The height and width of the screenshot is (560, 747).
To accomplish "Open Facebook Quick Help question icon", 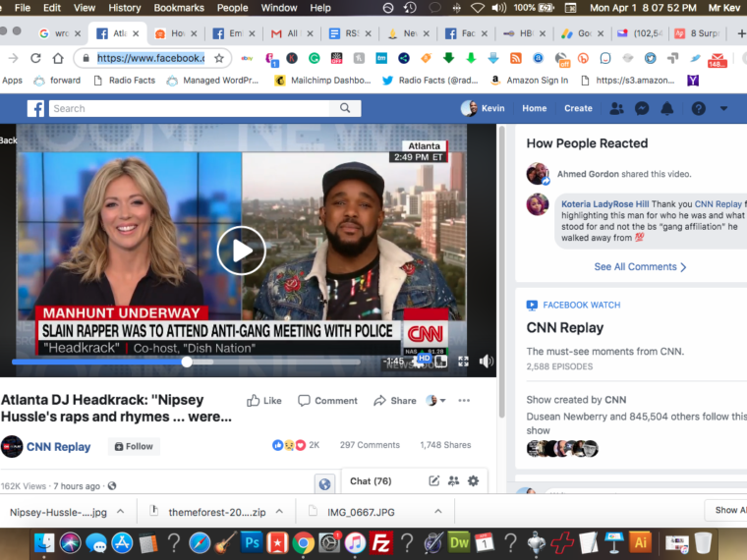I will click(x=699, y=109).
